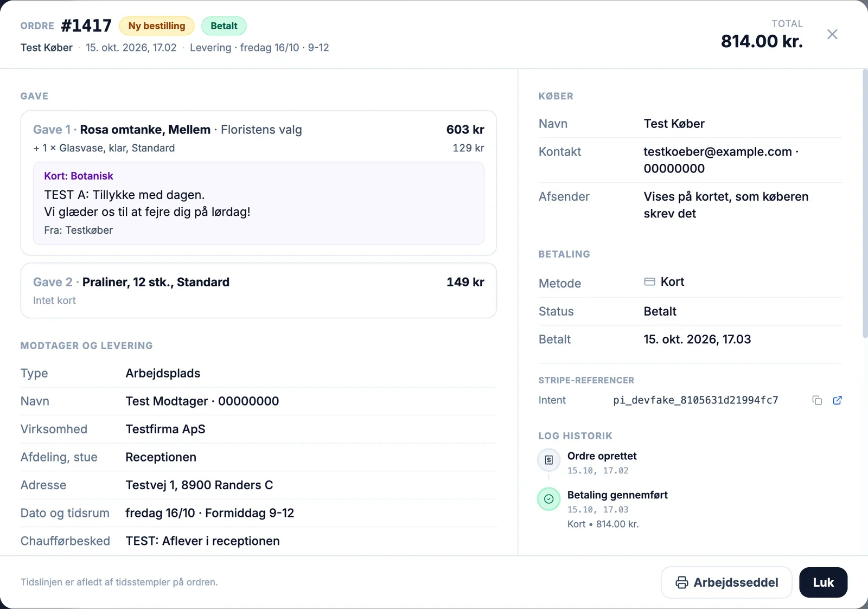Click the Ordre oprettet log icon
868x609 pixels.
[548, 460]
